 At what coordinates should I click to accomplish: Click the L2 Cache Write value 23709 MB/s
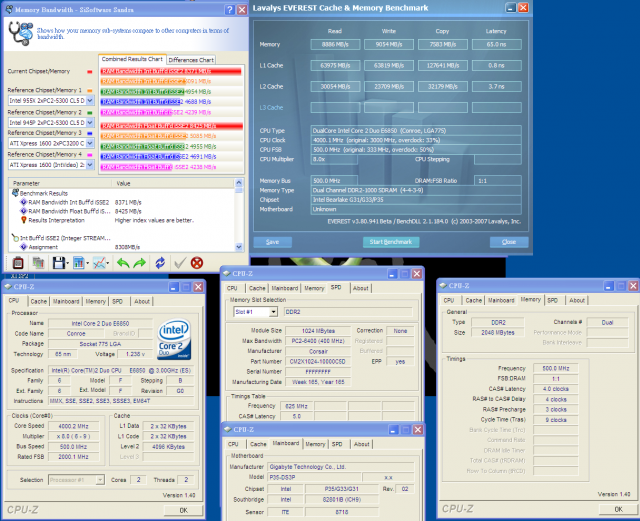click(389, 87)
